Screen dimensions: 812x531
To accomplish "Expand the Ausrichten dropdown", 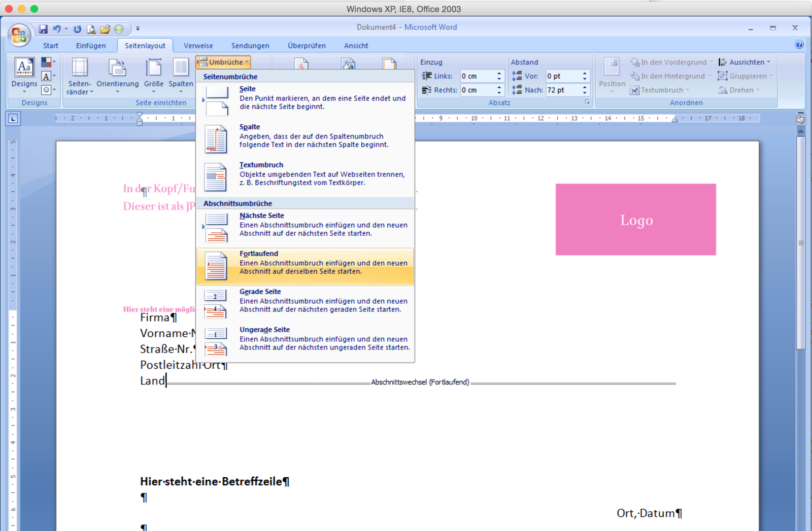I will click(x=745, y=62).
